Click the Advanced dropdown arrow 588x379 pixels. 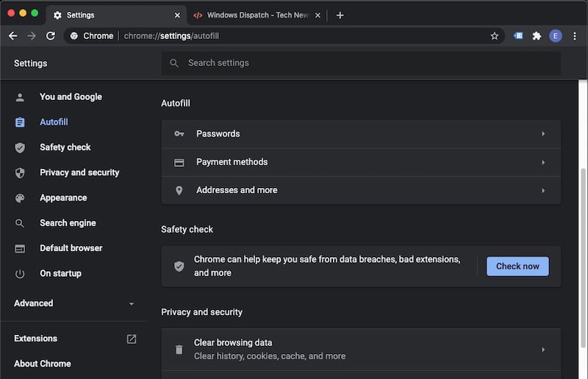tap(132, 303)
